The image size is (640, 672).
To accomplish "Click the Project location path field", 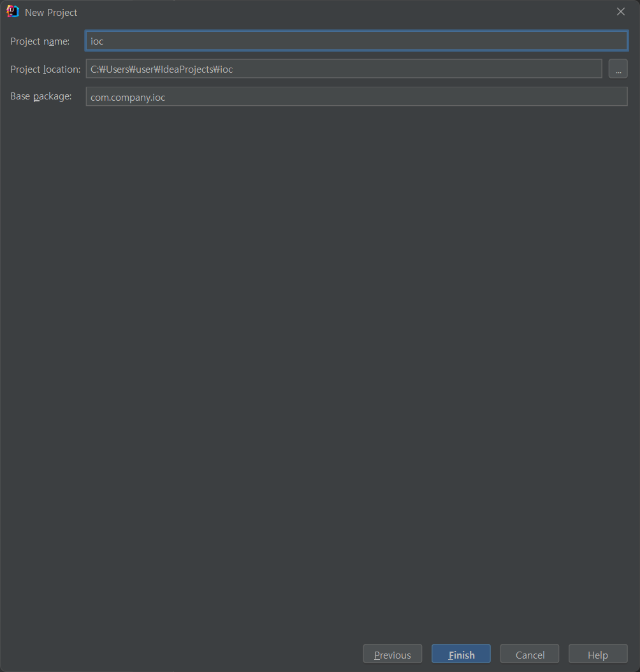I will [344, 69].
